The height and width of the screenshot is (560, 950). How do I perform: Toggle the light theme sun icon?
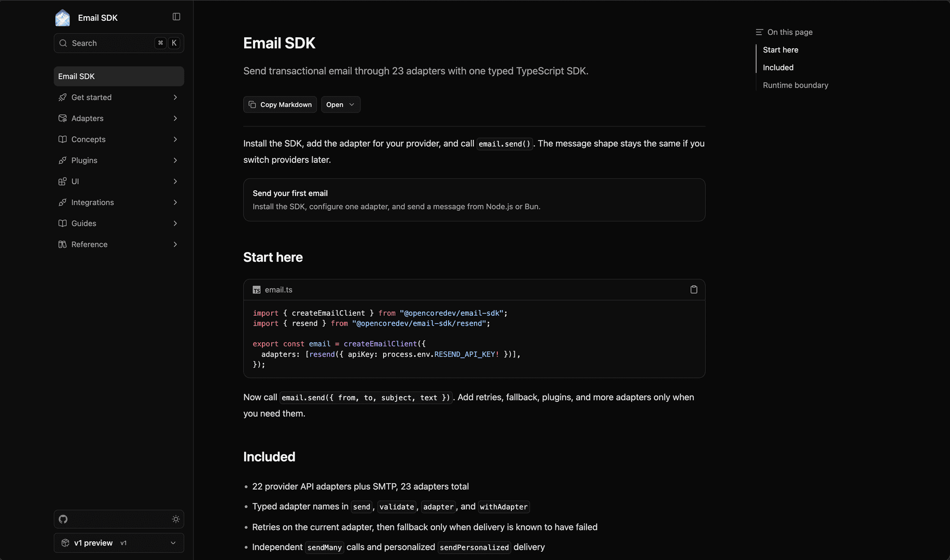[176, 519]
